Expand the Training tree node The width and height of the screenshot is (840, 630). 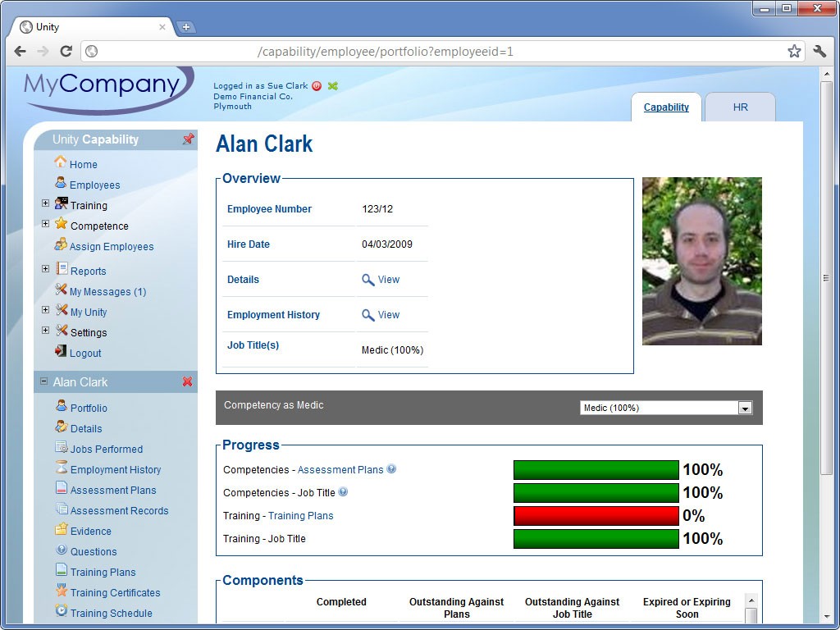click(46, 203)
